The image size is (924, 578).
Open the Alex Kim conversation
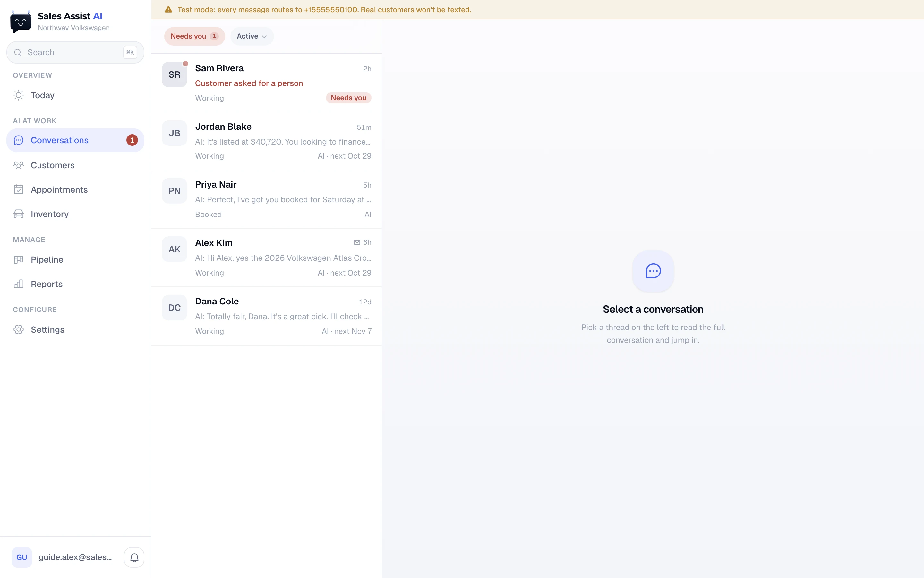267,258
